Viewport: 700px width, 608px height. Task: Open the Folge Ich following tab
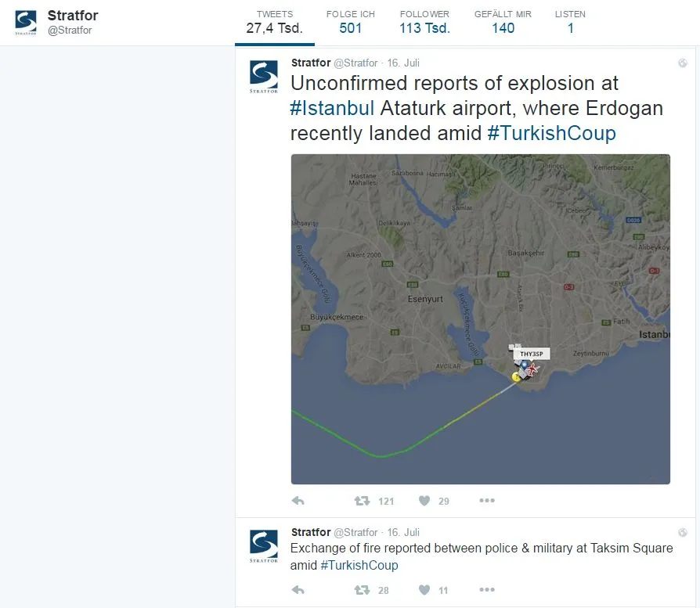coord(351,23)
